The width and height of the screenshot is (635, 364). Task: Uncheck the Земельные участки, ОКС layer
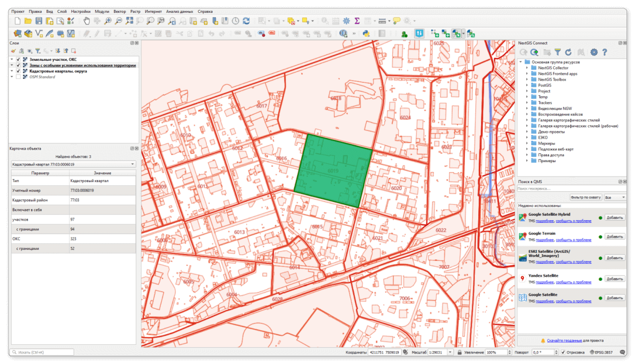coord(18,60)
